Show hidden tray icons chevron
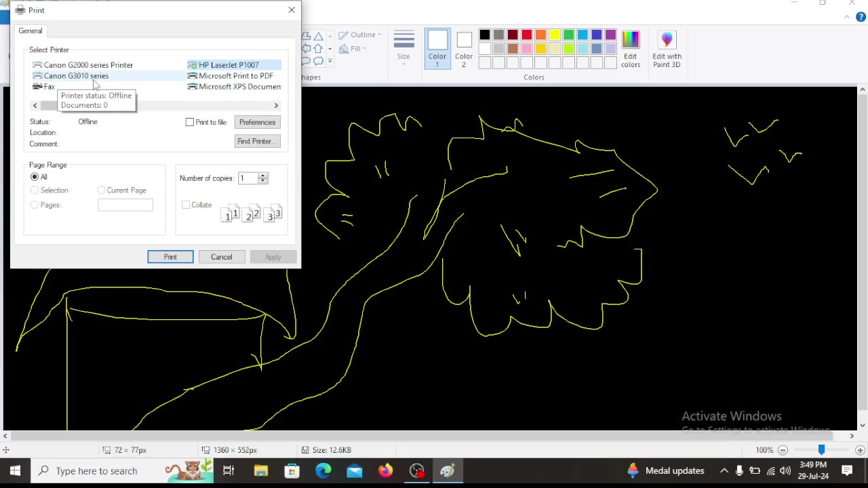The image size is (868, 488). (x=724, y=470)
